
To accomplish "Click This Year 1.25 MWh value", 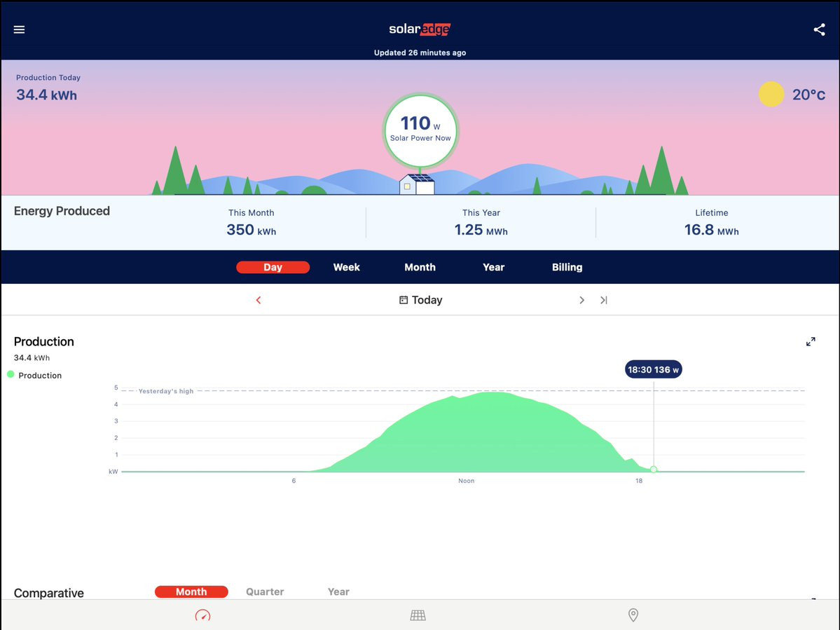I will pyautogui.click(x=481, y=230).
